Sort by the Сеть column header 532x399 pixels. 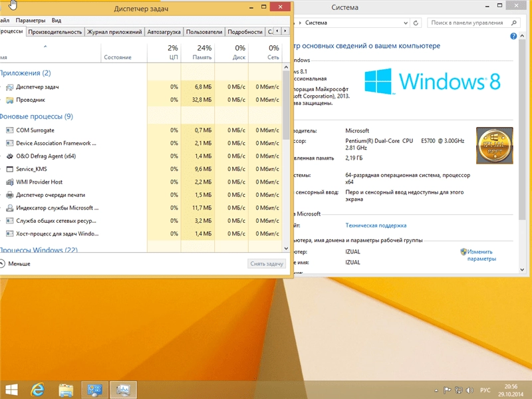tap(265, 53)
